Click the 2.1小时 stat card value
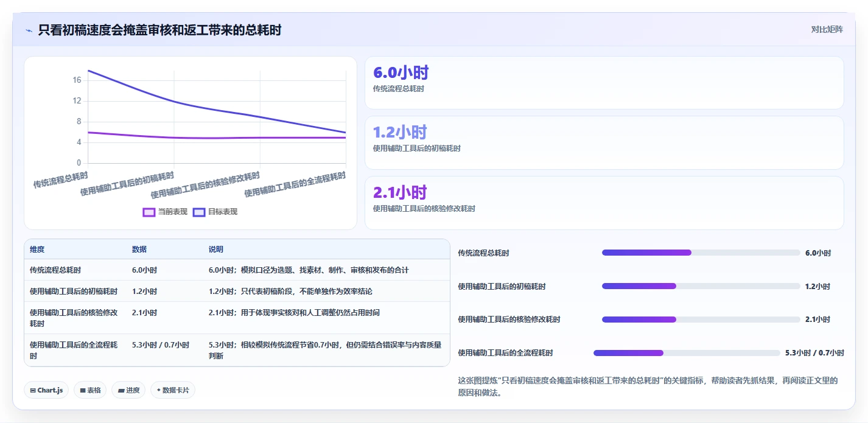Viewport: 868px width, 423px height. point(399,193)
